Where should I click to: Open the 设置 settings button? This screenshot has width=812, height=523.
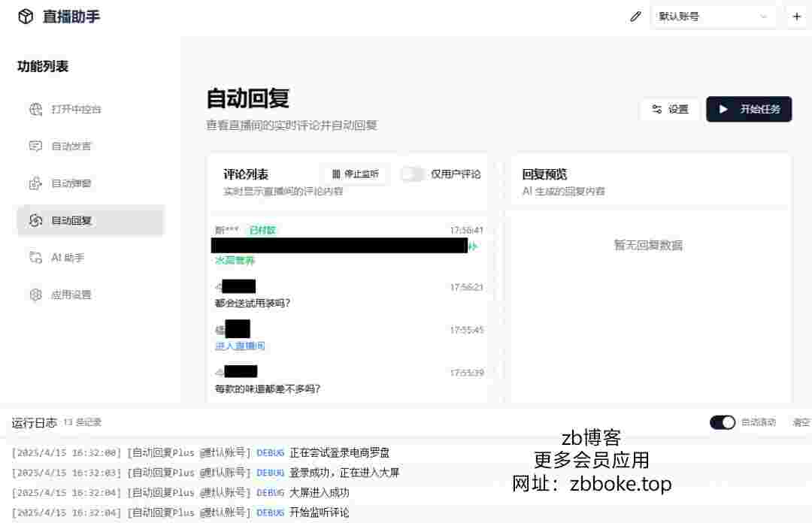670,109
